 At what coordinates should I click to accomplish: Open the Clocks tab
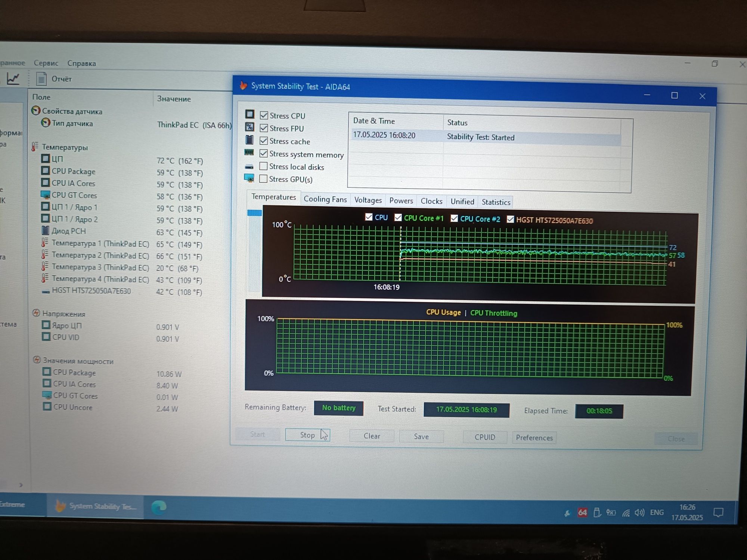coord(431,201)
